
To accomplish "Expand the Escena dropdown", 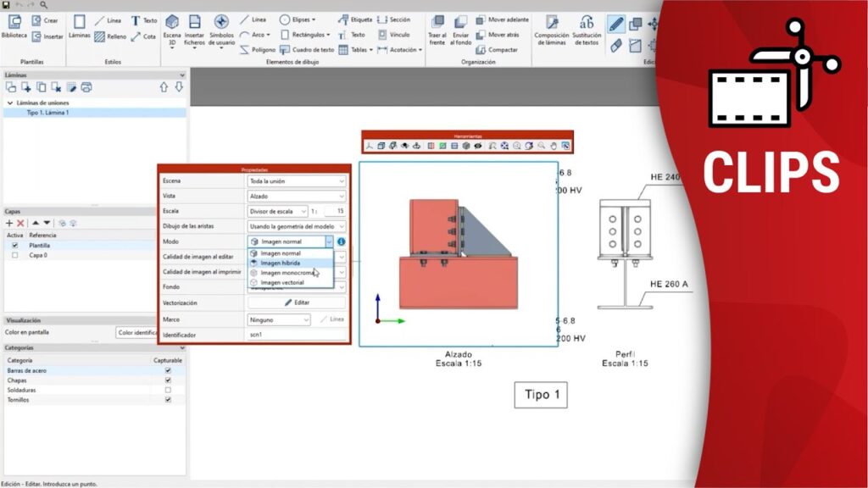I will [297, 180].
